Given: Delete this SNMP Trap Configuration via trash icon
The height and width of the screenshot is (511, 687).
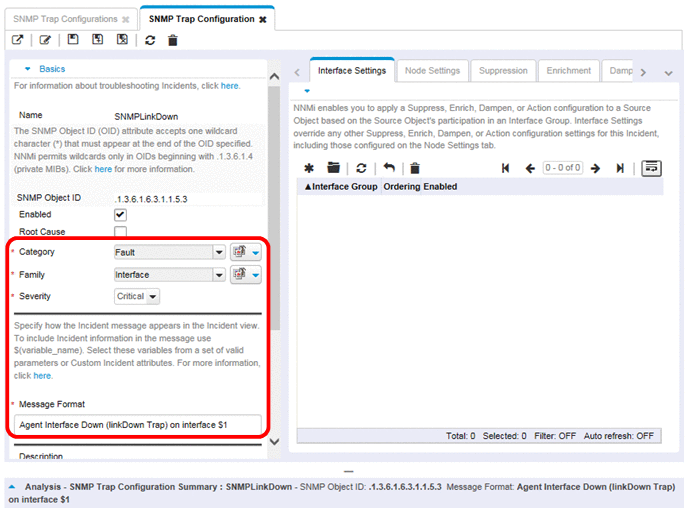Looking at the screenshot, I should click(173, 40).
